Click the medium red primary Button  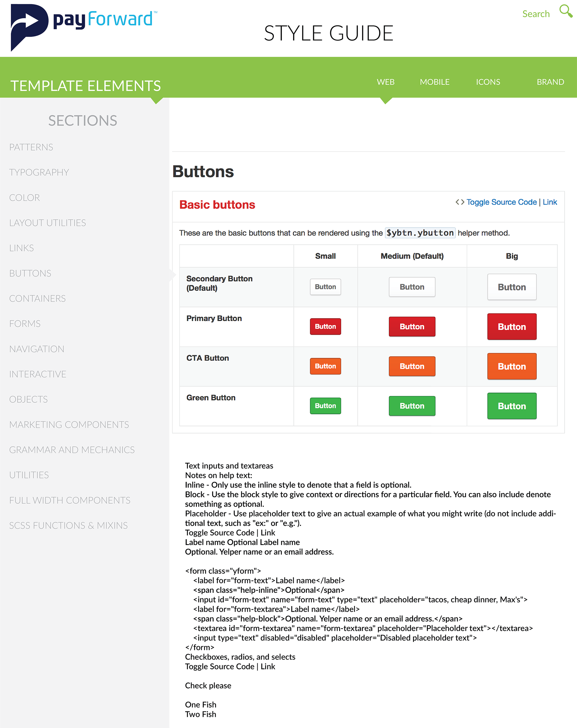tap(412, 326)
